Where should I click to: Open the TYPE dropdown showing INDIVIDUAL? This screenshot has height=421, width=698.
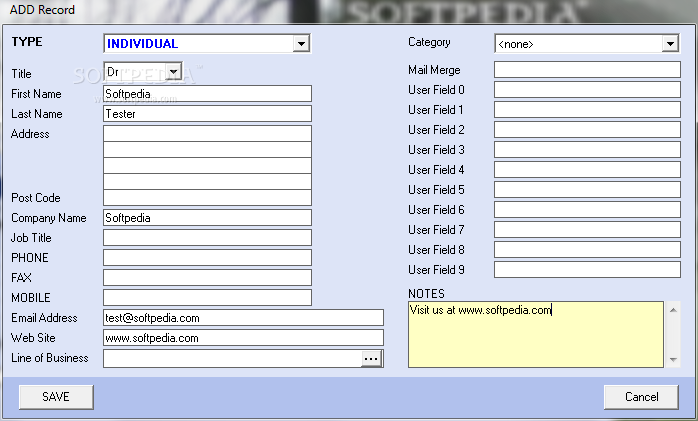[207, 44]
